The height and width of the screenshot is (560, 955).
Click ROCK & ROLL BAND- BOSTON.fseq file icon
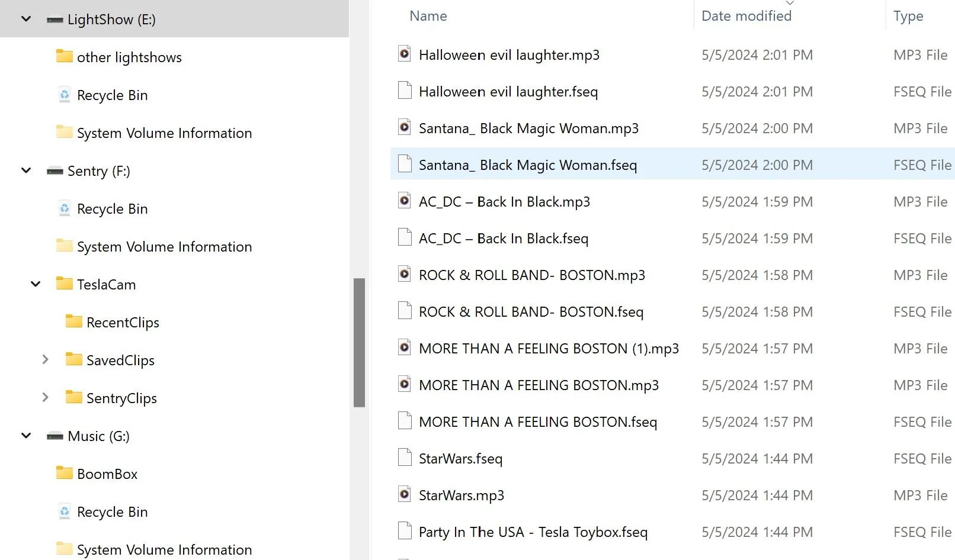tap(405, 311)
